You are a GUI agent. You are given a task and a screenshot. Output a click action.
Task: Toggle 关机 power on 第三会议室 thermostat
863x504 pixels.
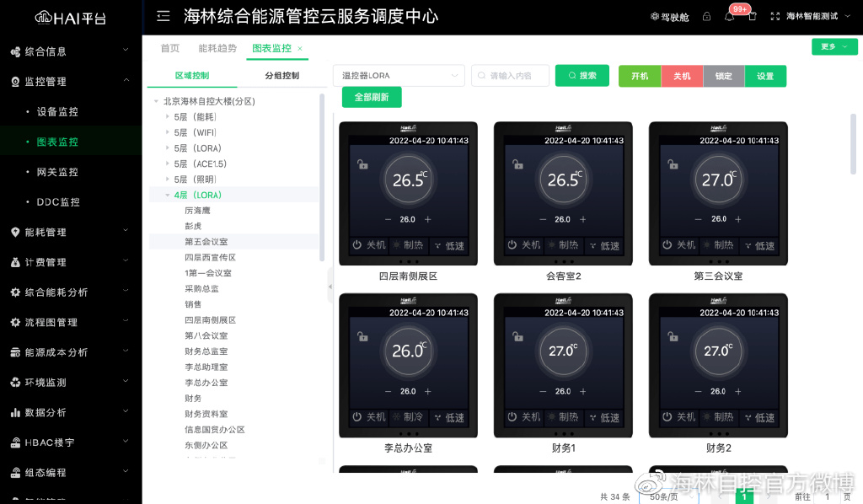pos(680,245)
